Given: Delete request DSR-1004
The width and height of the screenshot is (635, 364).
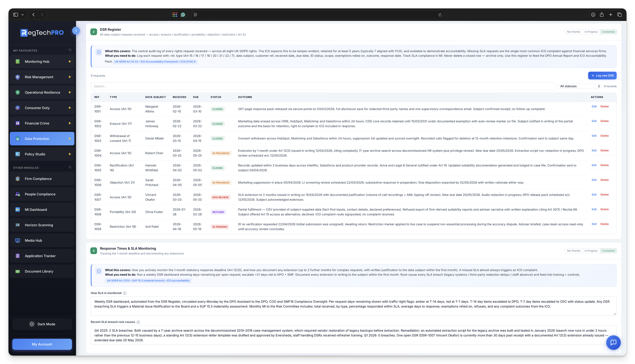Looking at the screenshot, I should point(605,151).
